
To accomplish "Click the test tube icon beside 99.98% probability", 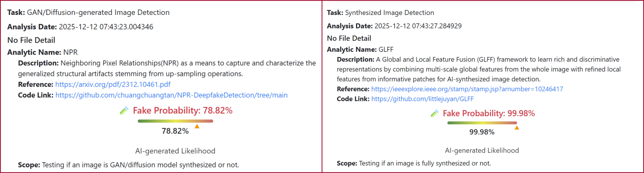I will coord(435,113).
